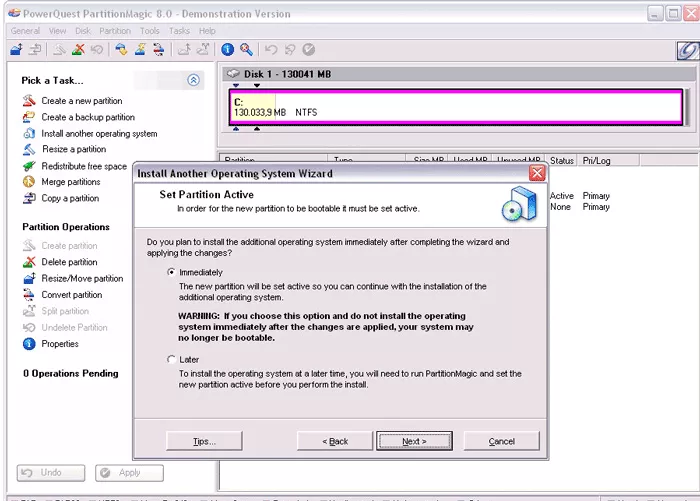Click the Convert partition toolbar icon
This screenshot has width=700, height=501.
tap(158, 49)
